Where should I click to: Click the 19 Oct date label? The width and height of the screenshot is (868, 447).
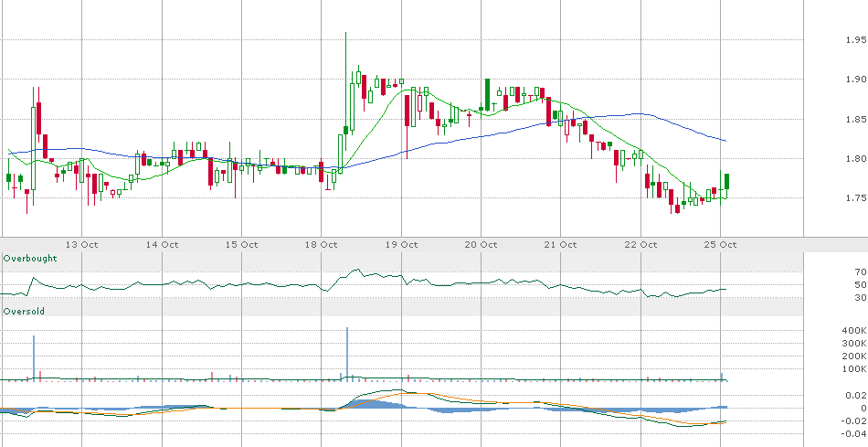401,245
